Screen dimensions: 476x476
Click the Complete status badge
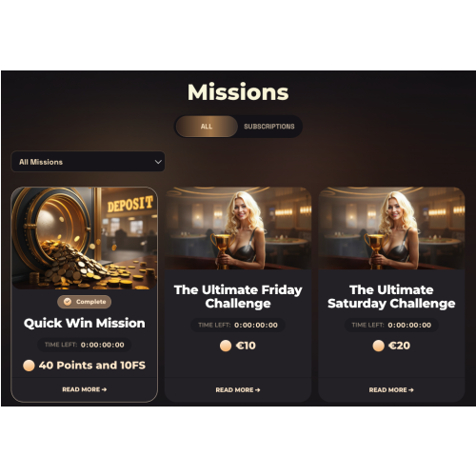[85, 302]
